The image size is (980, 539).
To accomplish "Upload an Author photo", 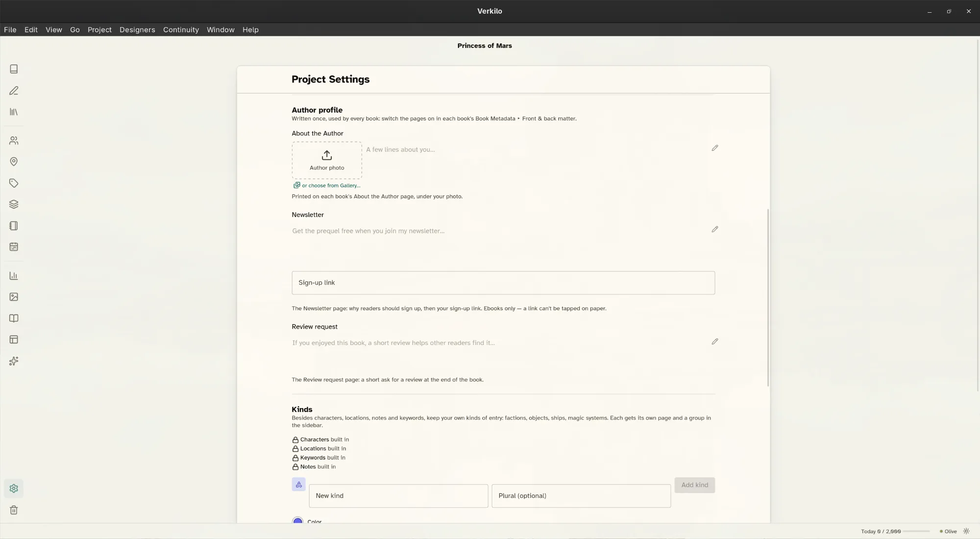I will (327, 160).
